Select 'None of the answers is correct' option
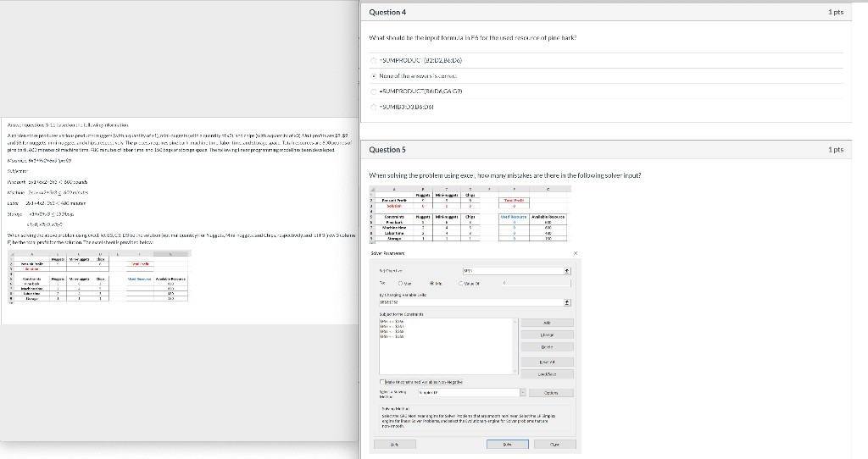The image size is (868, 459). (374, 75)
